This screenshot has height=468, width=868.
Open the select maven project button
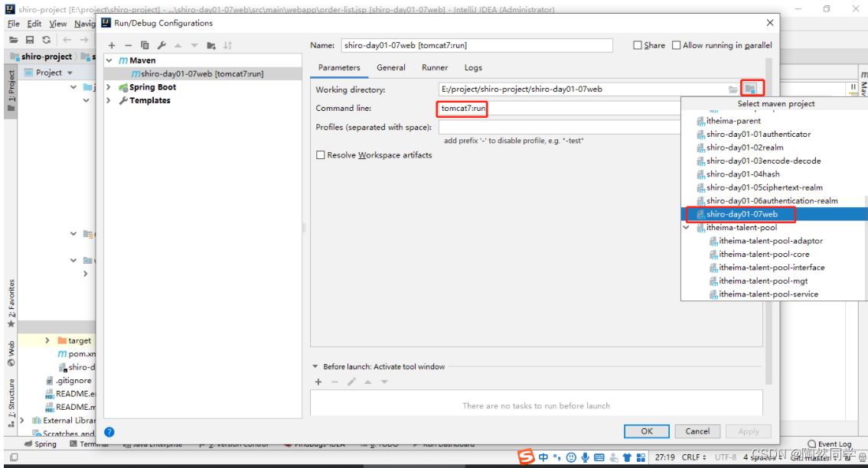pyautogui.click(x=750, y=89)
